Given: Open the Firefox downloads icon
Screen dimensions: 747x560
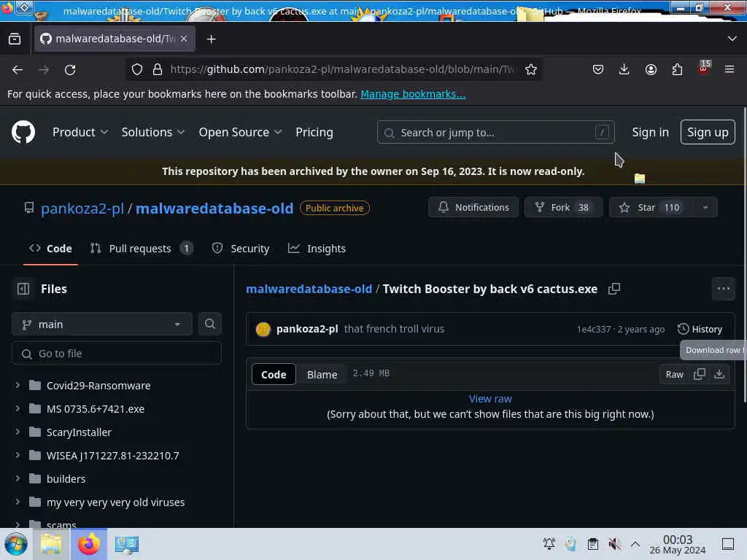Looking at the screenshot, I should coord(624,69).
